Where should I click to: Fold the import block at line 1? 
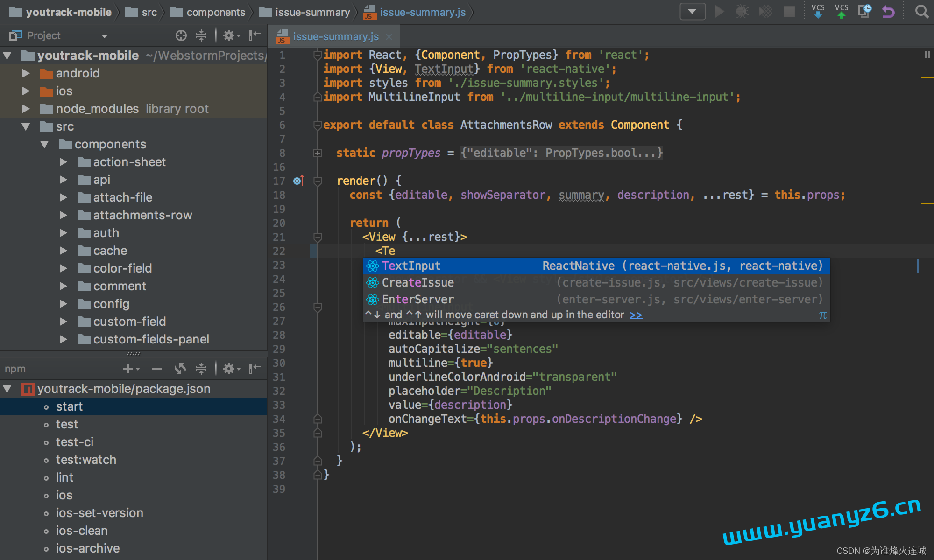tap(318, 55)
